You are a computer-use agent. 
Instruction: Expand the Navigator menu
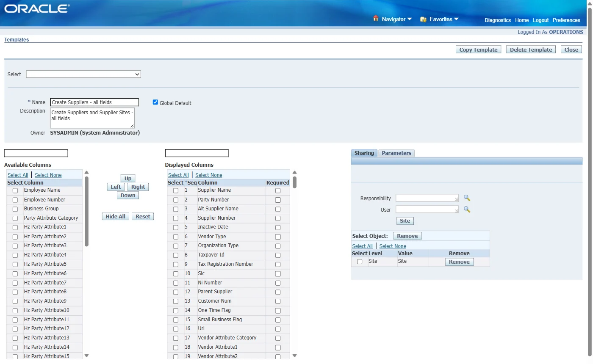pos(396,19)
